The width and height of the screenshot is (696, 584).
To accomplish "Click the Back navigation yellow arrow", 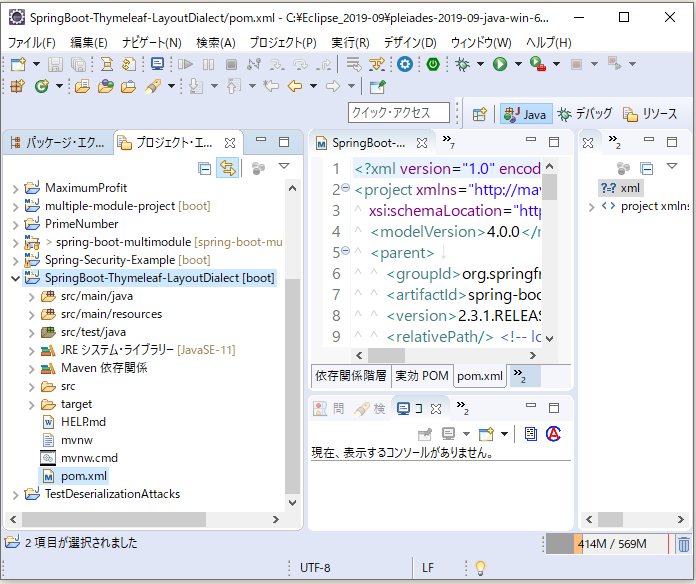I will 295,86.
